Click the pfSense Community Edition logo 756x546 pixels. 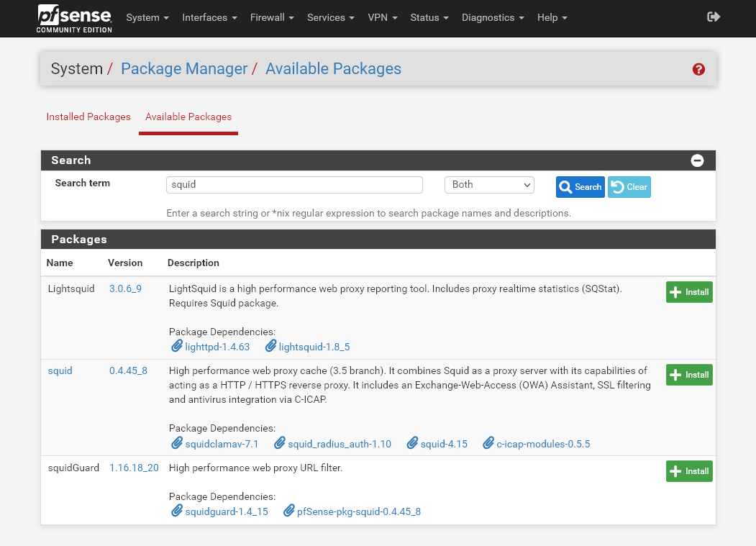coord(75,18)
